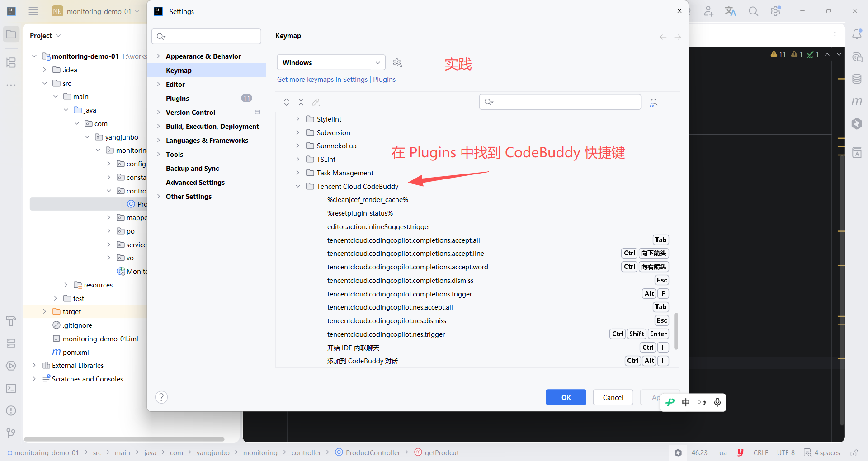Image resolution: width=868 pixels, height=461 pixels.
Task: Expand the Stylelint keymap group
Action: pyautogui.click(x=297, y=119)
